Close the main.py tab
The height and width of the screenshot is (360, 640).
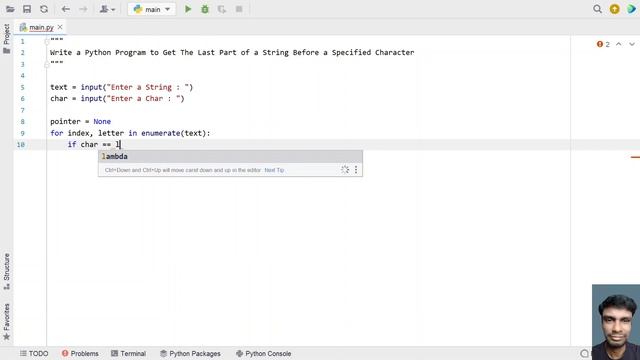[x=60, y=27]
